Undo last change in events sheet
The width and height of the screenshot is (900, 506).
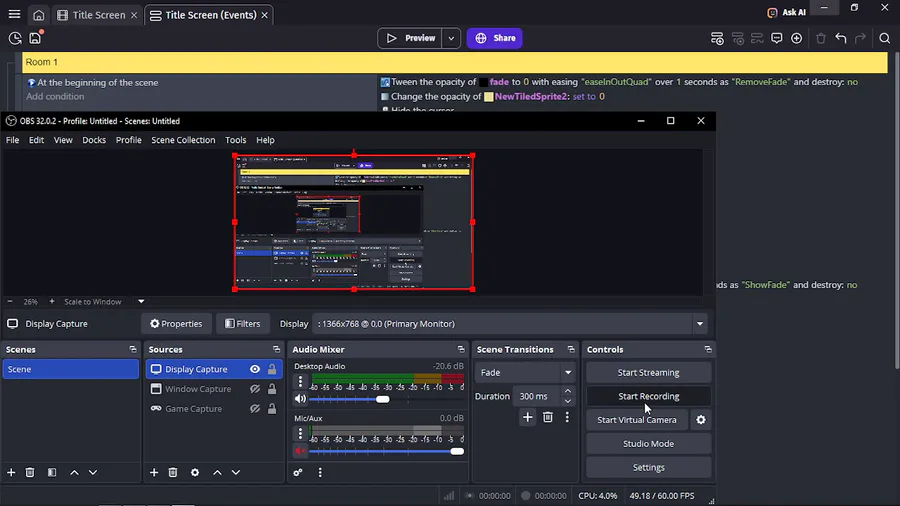[x=841, y=38]
